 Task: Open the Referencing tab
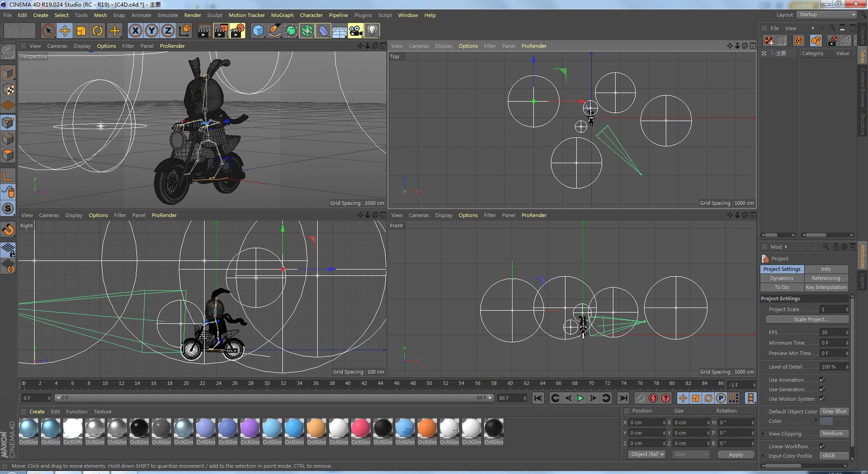coord(826,278)
